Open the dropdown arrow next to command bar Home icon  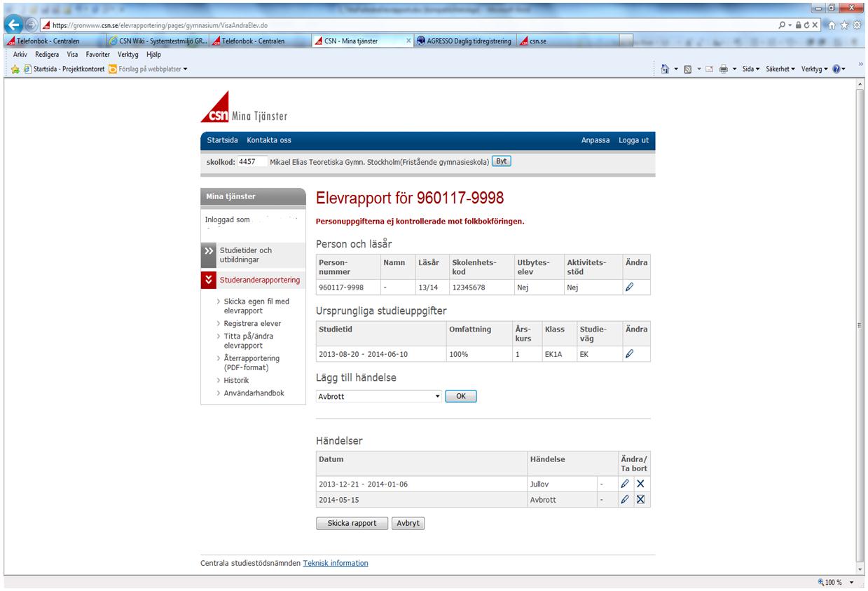[x=676, y=69]
